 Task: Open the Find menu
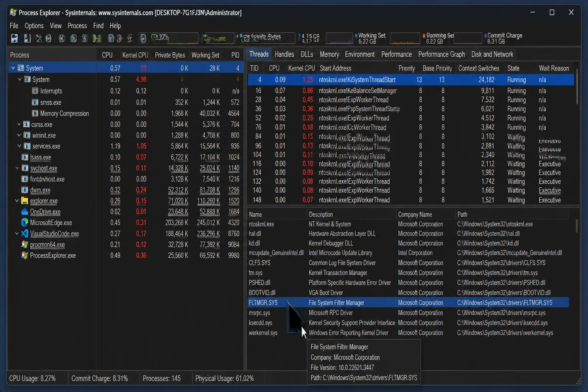coord(98,26)
